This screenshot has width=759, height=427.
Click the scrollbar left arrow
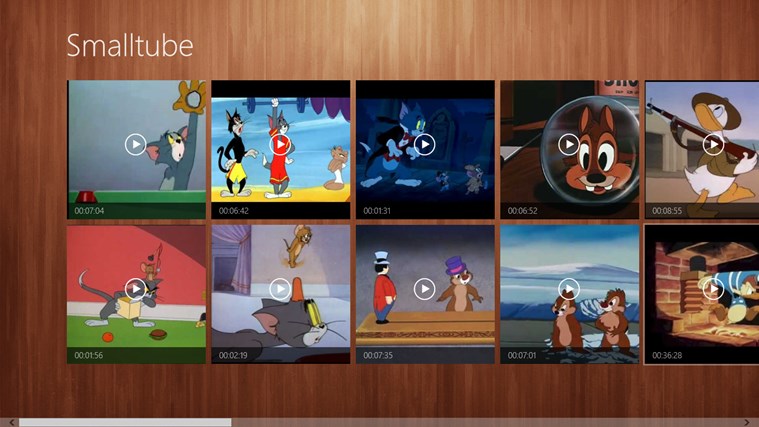tap(11, 423)
